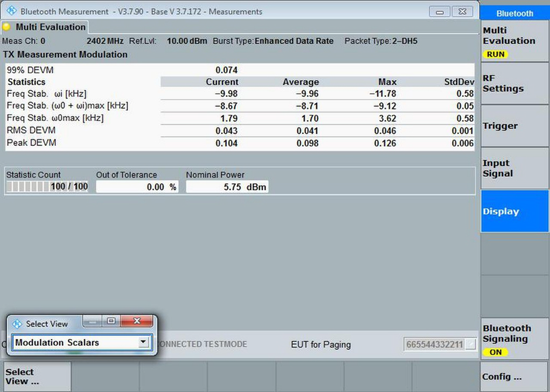The width and height of the screenshot is (550, 392).
Task: Click the Max value 3.62
Action: coord(388,118)
